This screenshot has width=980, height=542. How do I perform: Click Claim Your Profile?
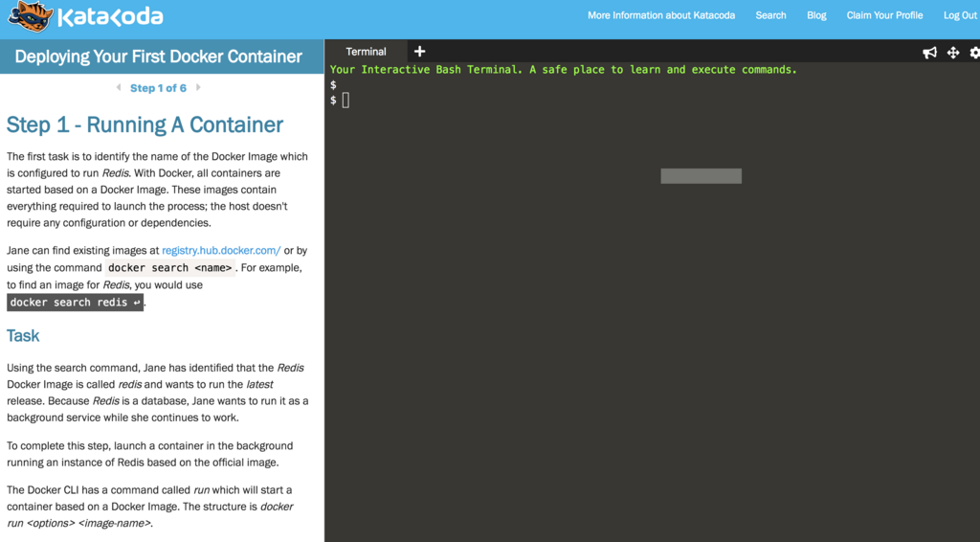pyautogui.click(x=884, y=15)
